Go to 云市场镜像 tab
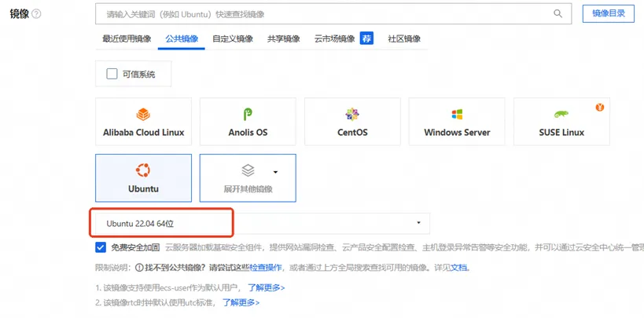 click(334, 39)
